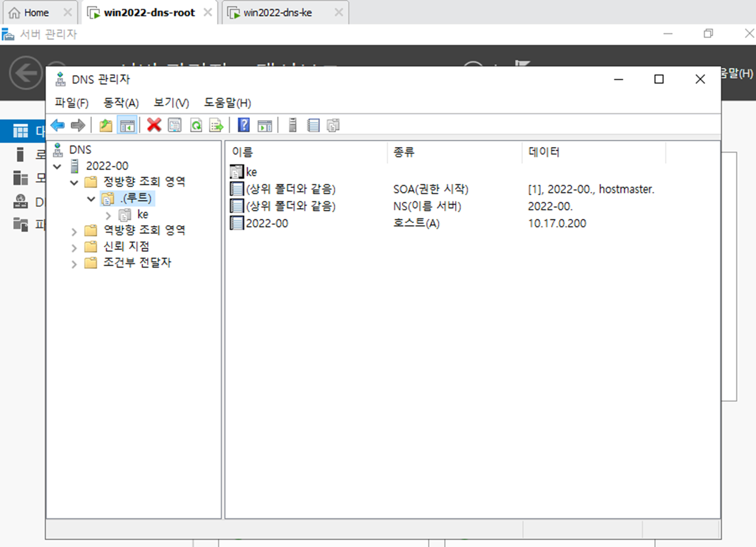
Task: Open the 동작(A) menu
Action: coord(121,103)
